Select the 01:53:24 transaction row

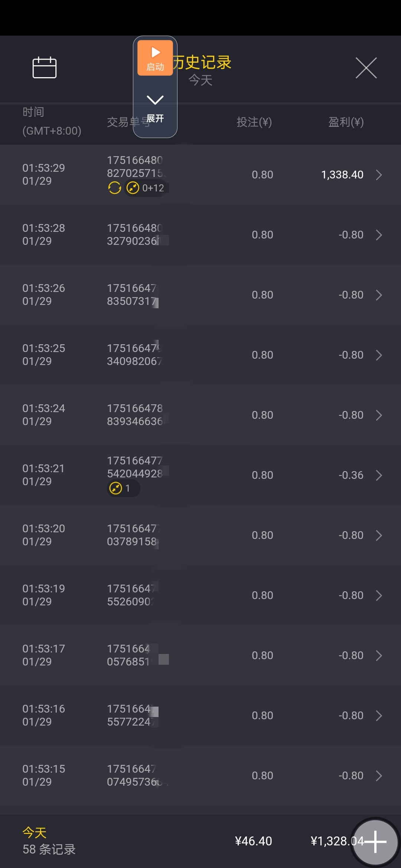coord(200,415)
